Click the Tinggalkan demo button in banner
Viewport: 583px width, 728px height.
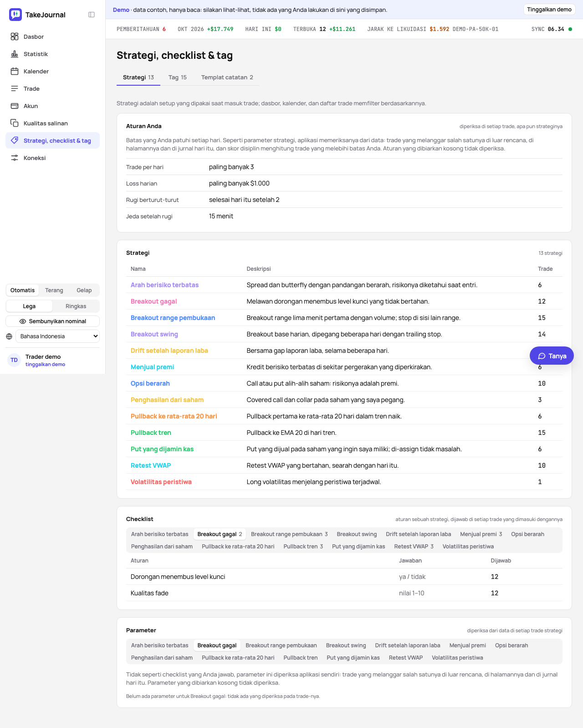(549, 10)
